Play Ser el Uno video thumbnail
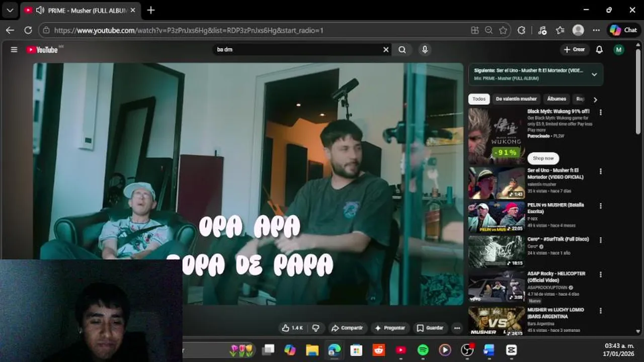This screenshot has width=644, height=362. click(x=497, y=183)
